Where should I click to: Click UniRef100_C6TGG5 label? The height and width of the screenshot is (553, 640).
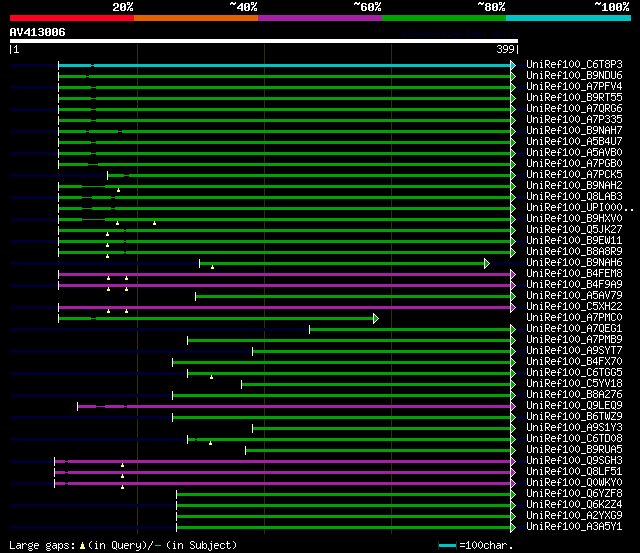574,373
